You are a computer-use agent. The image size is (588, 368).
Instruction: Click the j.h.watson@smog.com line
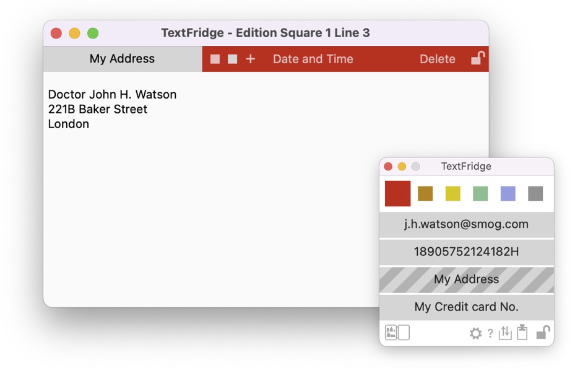pos(467,224)
